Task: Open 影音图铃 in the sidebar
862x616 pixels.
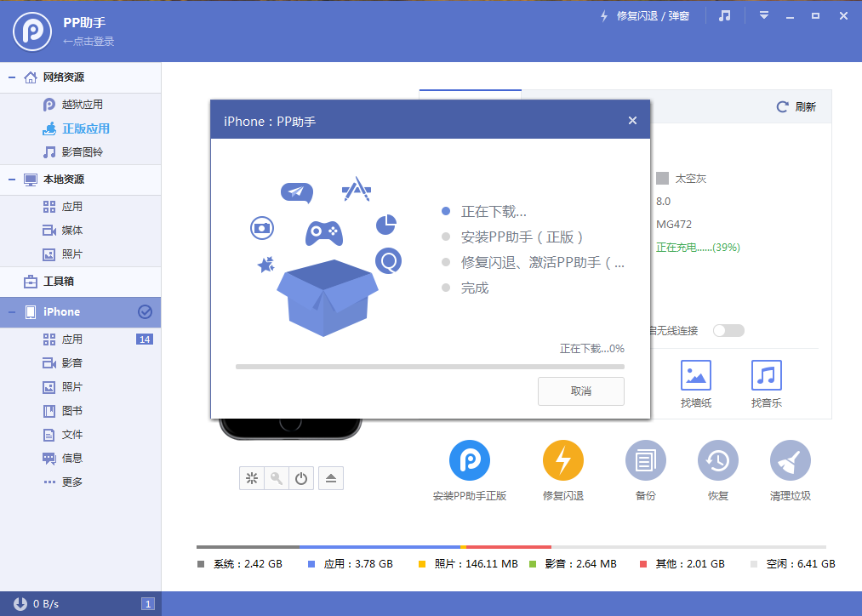Action: (x=80, y=152)
